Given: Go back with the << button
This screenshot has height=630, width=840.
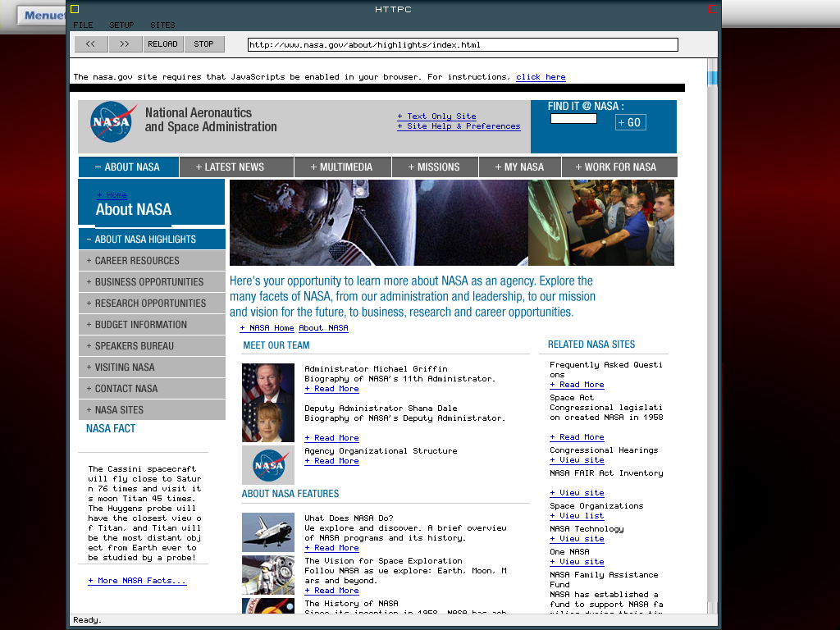Looking at the screenshot, I should tap(91, 44).
